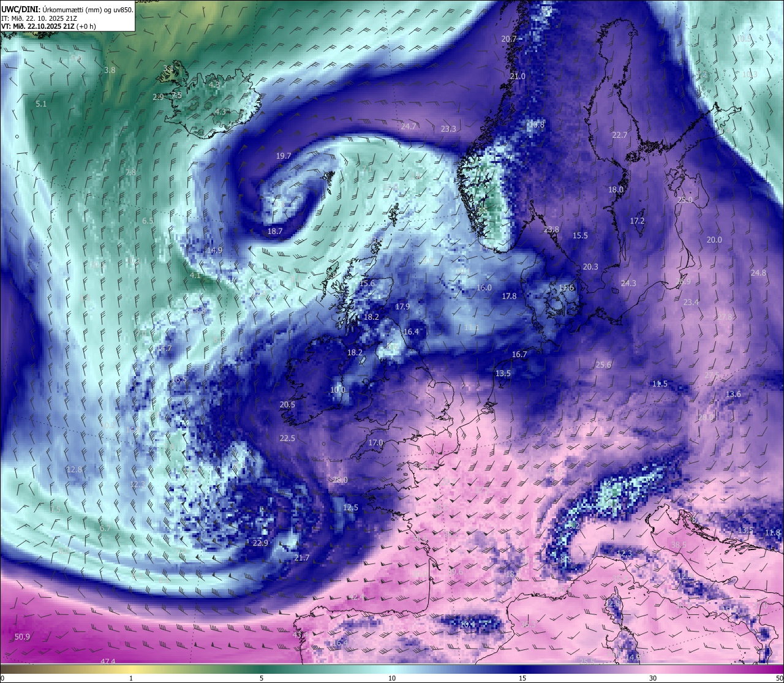
Task: Click the colorbar tick label 15
Action: (x=522, y=678)
